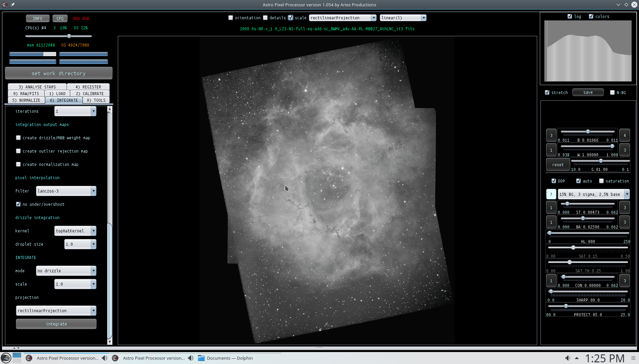
Task: Click the right 3 button beside the BA slider
Action: point(625,222)
